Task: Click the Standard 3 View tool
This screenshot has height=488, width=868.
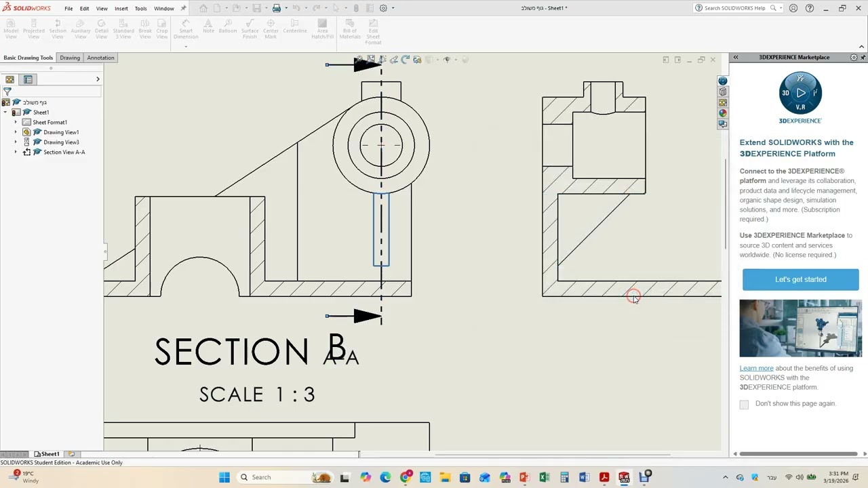Action: pyautogui.click(x=123, y=29)
